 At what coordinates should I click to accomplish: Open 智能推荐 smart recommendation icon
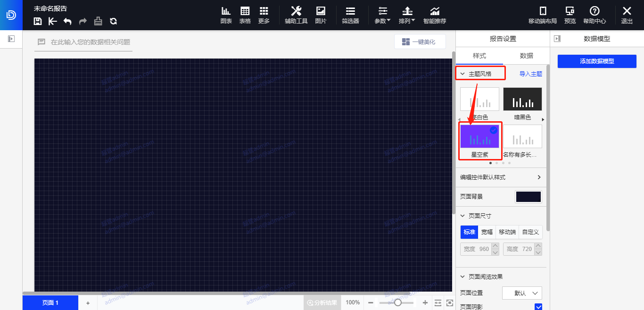(434, 15)
